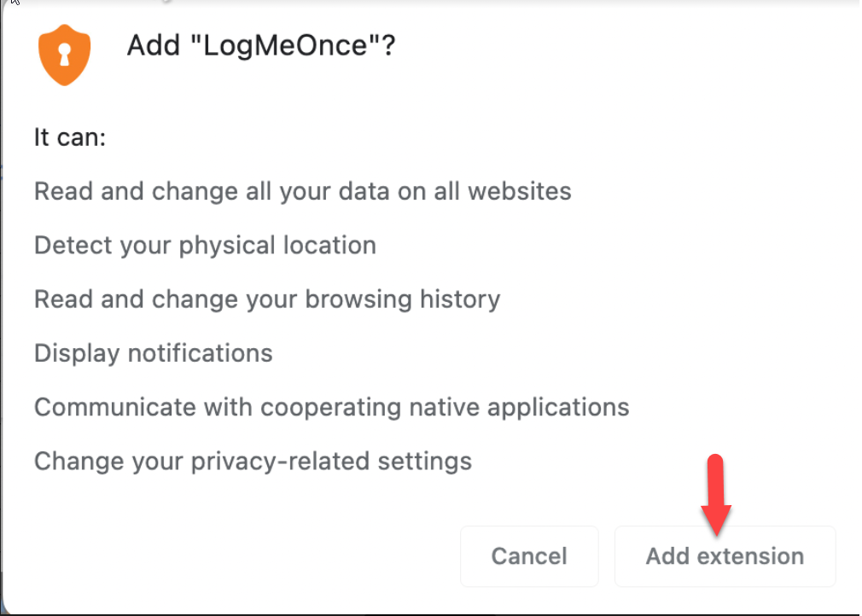This screenshot has height=616, width=862.
Task: Click the red arrow annotation pointing down
Action: pos(716,495)
